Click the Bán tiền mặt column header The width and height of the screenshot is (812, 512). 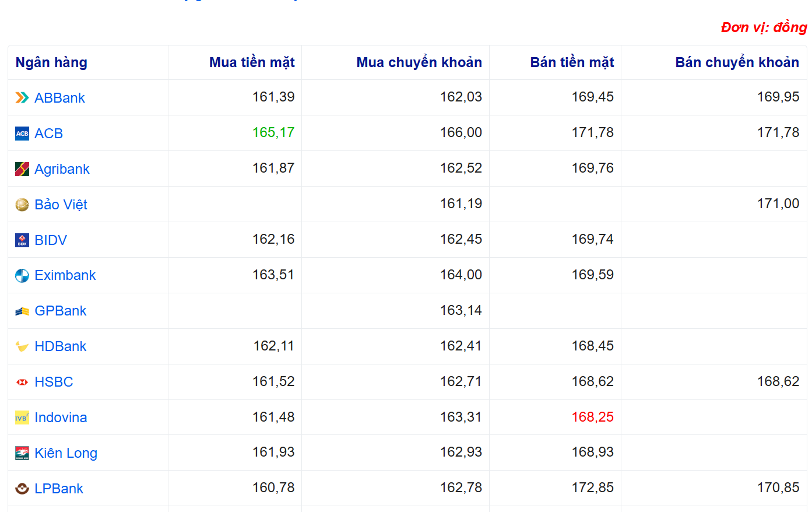click(x=572, y=62)
